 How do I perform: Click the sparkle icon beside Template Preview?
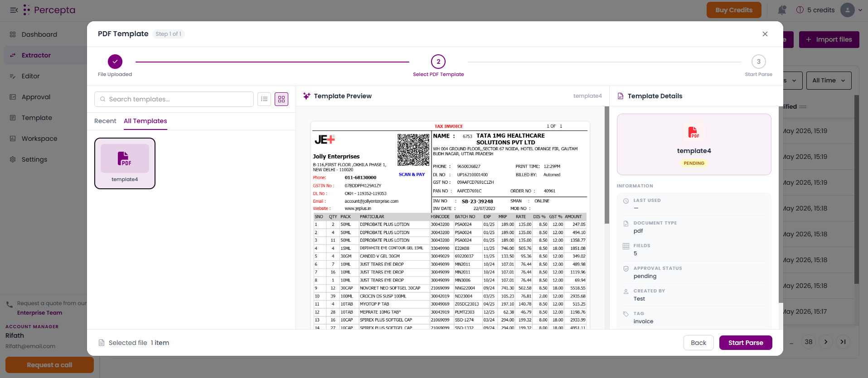[307, 96]
